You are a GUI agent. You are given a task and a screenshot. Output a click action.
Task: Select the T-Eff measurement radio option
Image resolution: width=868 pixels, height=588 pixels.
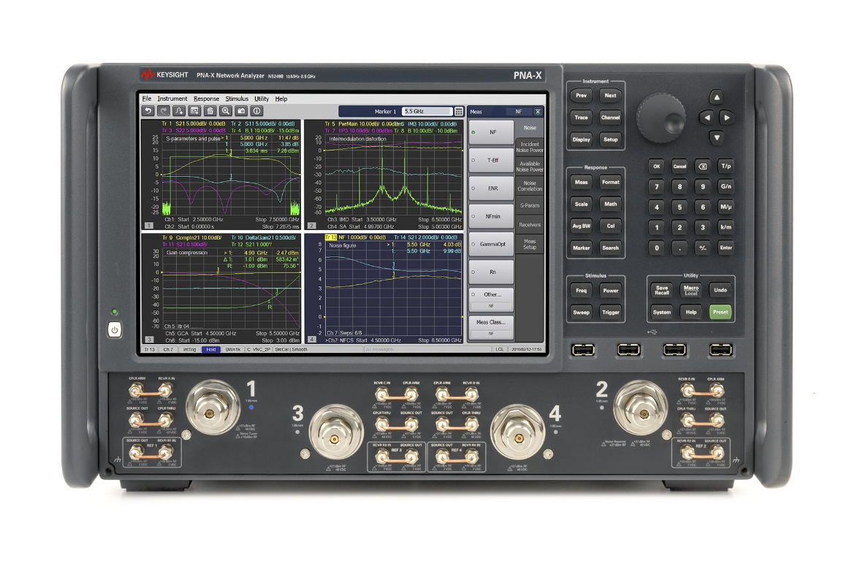(x=491, y=159)
